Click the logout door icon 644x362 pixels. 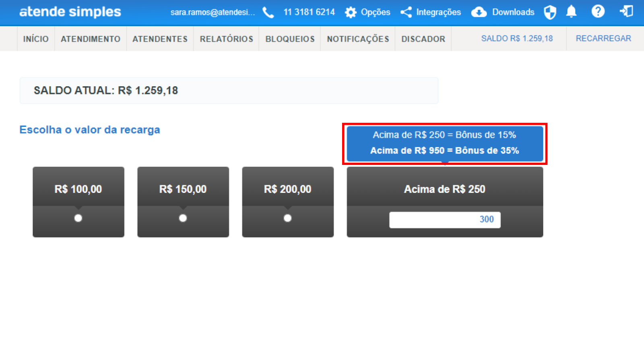[626, 11]
